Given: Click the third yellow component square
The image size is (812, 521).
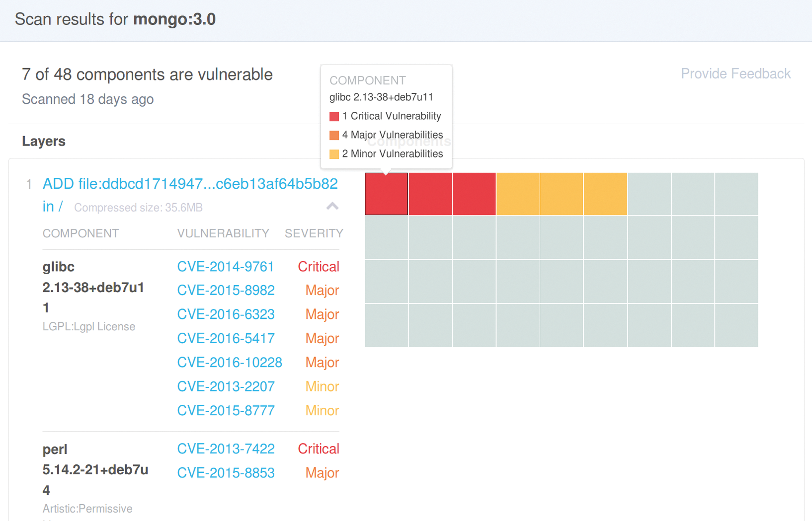Looking at the screenshot, I should 605,194.
